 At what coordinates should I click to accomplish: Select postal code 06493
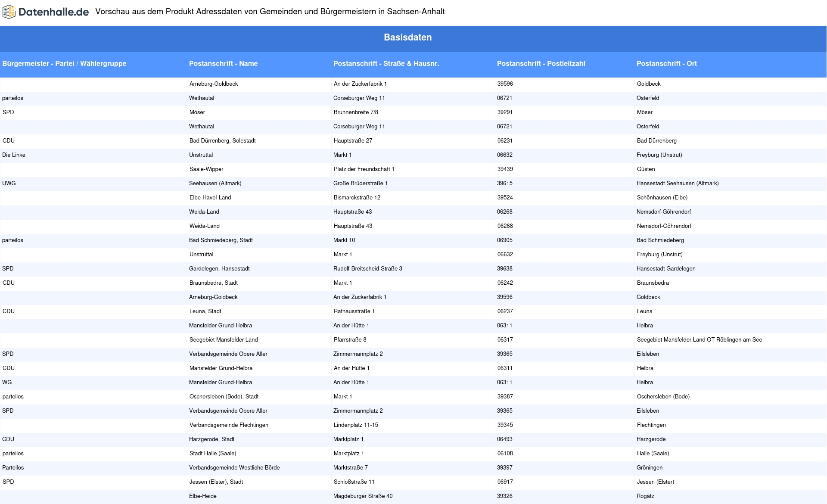tap(505, 439)
